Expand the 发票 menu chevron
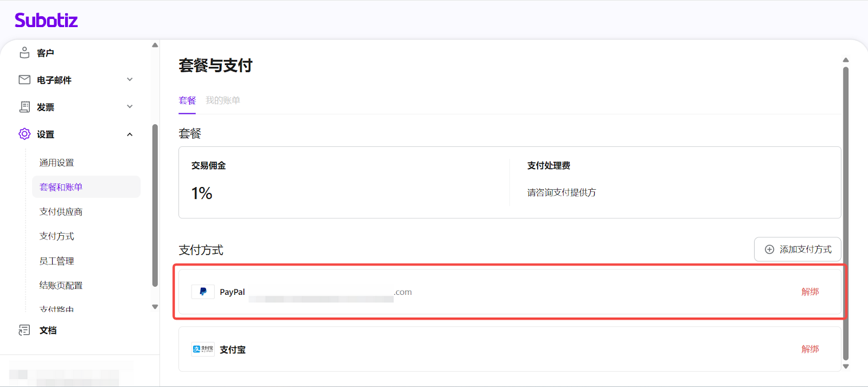Image resolution: width=868 pixels, height=387 pixels. click(x=130, y=107)
